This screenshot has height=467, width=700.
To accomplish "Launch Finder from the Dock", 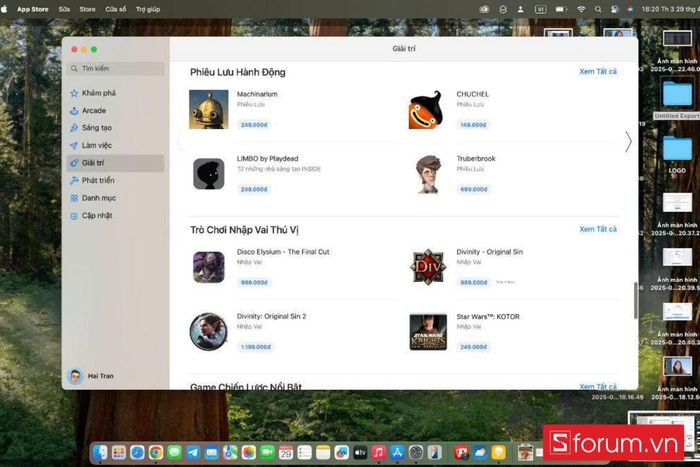I will 100,453.
